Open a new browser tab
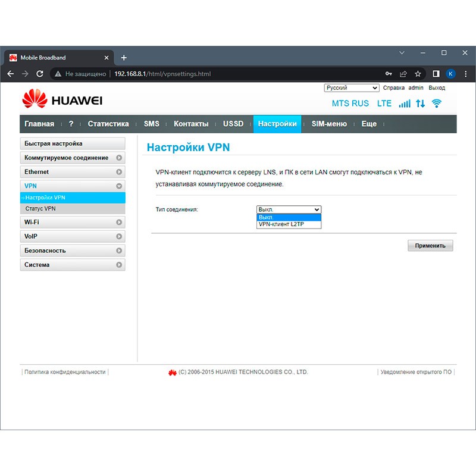This screenshot has height=476, width=476. point(124,58)
